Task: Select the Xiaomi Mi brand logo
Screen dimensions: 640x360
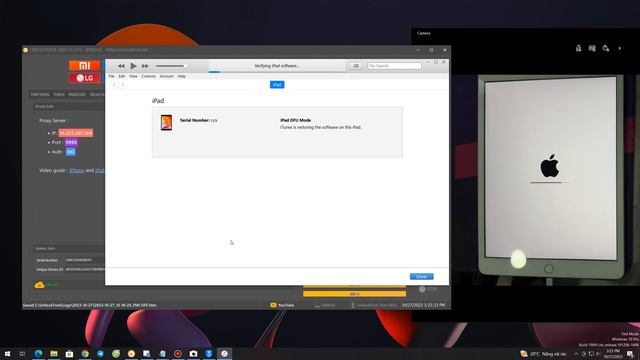Action: [x=84, y=66]
